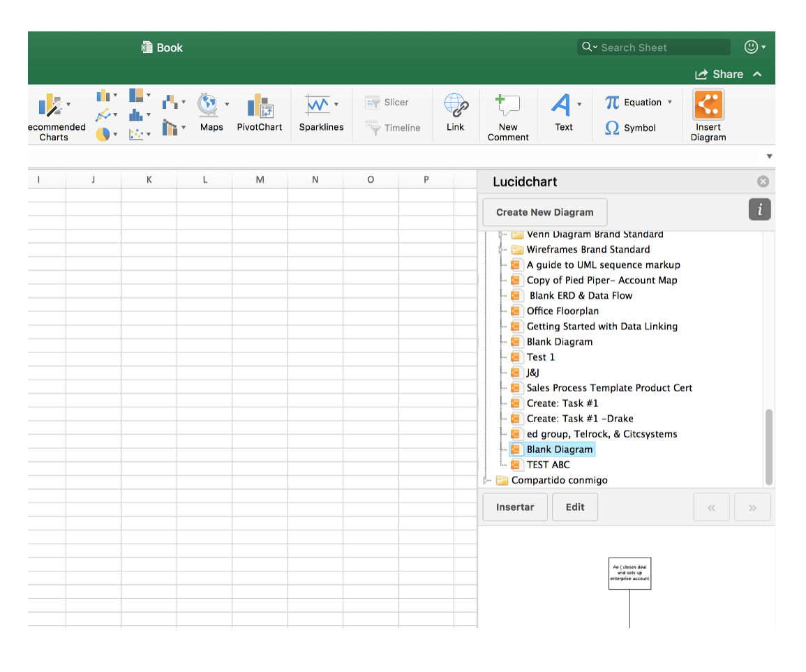Screen dimensions: 806x672
Task: Select the 'Compartido conmigo' folder name
Action: (x=559, y=480)
